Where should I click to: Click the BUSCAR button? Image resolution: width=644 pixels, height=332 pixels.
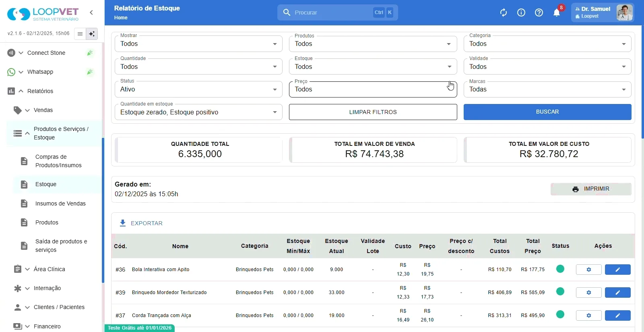pos(547,112)
